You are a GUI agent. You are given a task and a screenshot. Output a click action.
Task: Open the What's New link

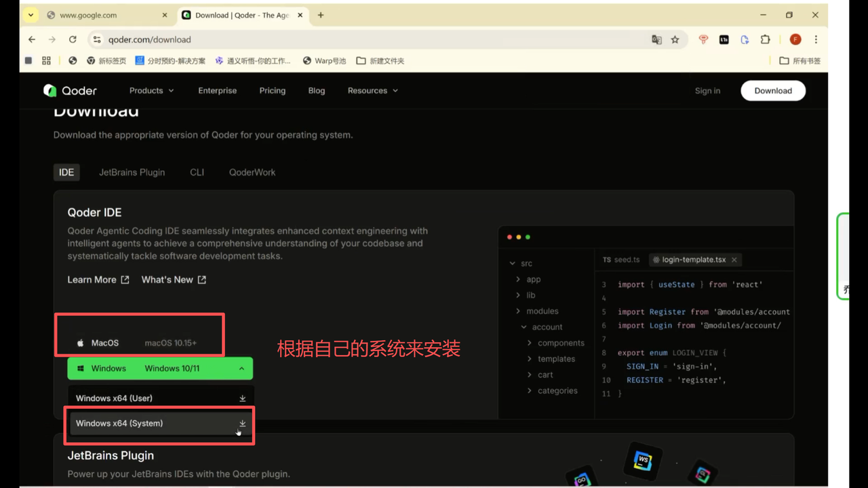coord(174,280)
